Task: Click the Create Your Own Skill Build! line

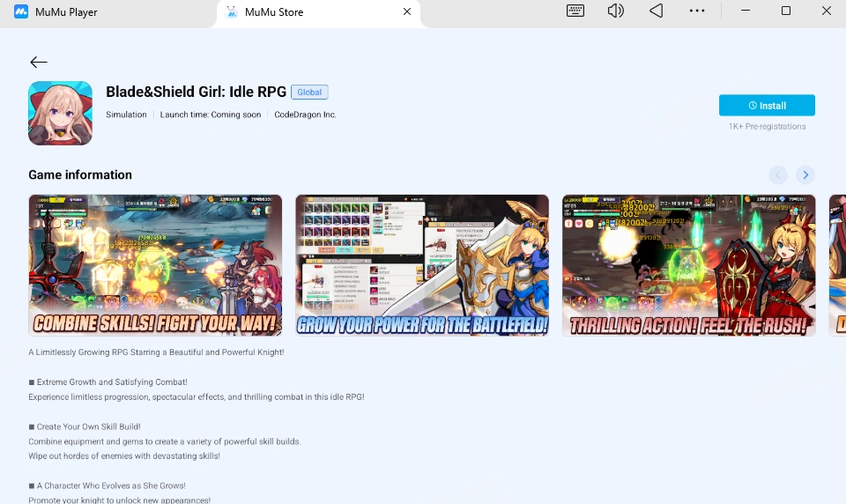Action: 85,426
